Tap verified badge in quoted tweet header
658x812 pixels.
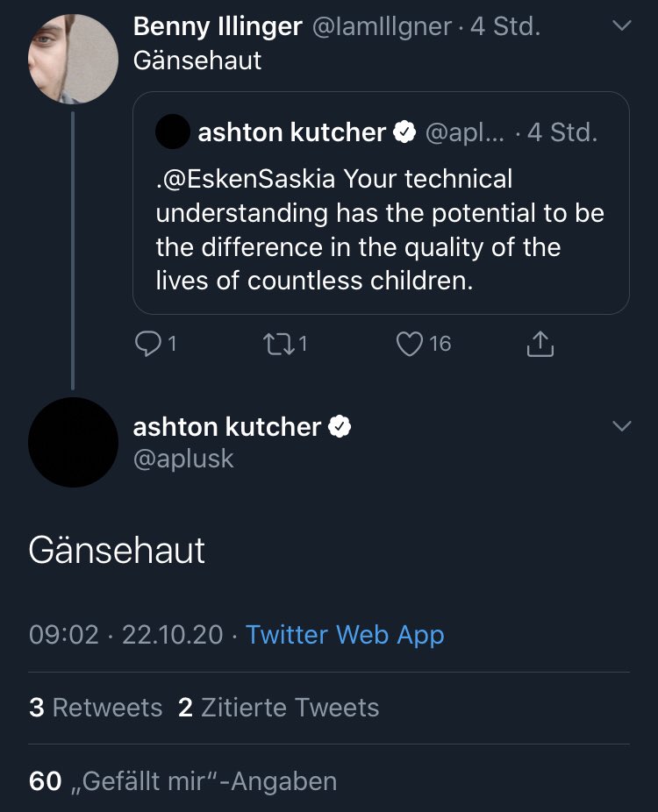[x=404, y=132]
